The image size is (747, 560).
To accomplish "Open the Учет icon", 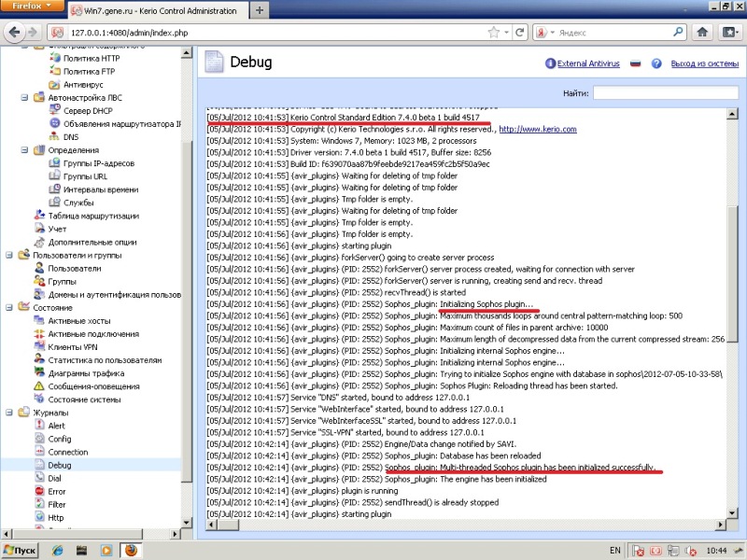I will (39, 229).
